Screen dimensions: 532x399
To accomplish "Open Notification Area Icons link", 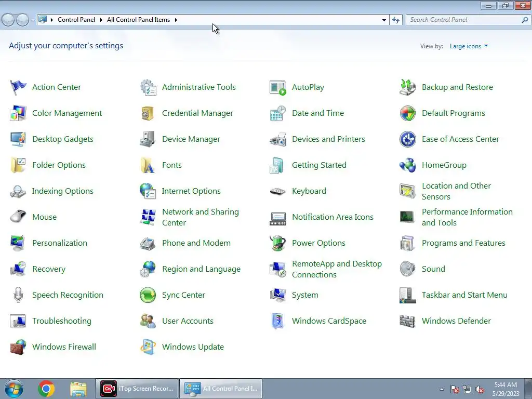I will (x=333, y=217).
